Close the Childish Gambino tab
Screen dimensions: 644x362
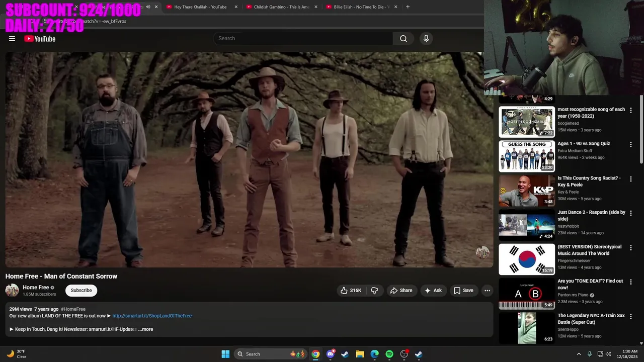pyautogui.click(x=316, y=7)
